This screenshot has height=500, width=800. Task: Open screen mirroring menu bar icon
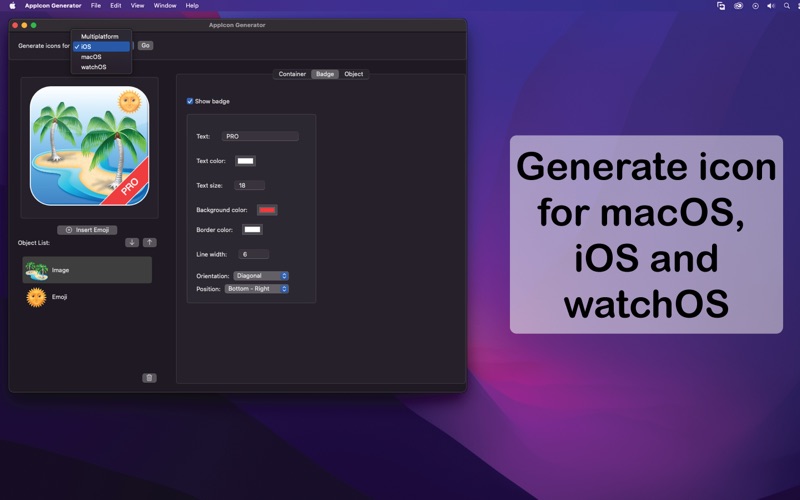pyautogui.click(x=721, y=6)
